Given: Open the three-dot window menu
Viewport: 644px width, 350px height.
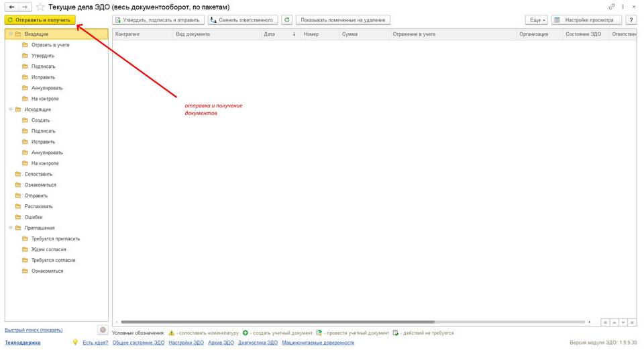Looking at the screenshot, I should click(x=623, y=7).
